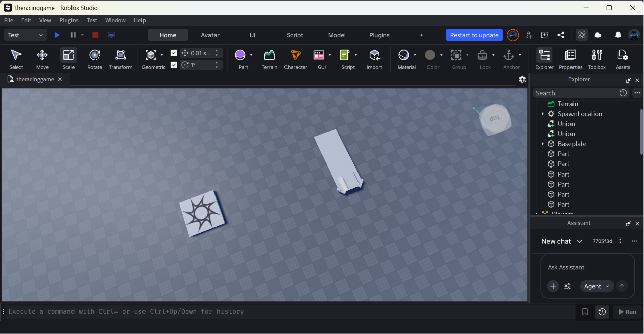Switch to the Avatar tab

coord(210,35)
